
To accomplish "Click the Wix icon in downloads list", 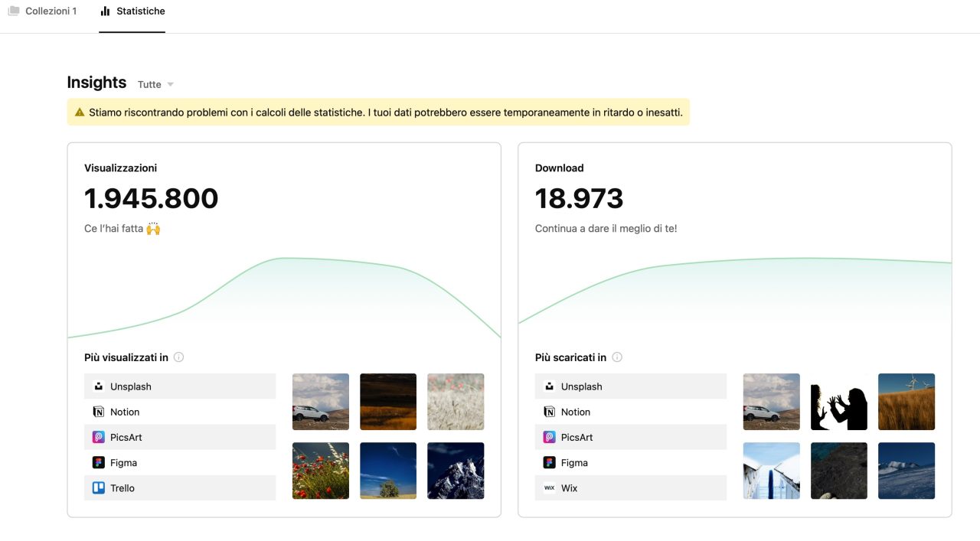I will [x=549, y=487].
